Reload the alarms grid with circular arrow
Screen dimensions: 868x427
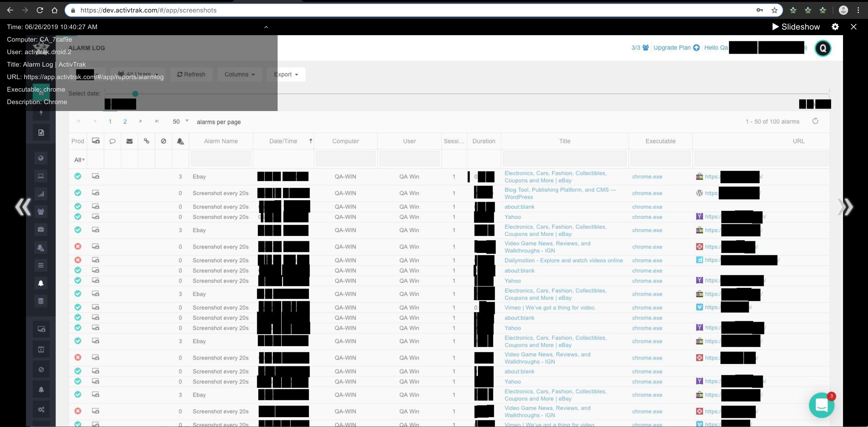(815, 121)
